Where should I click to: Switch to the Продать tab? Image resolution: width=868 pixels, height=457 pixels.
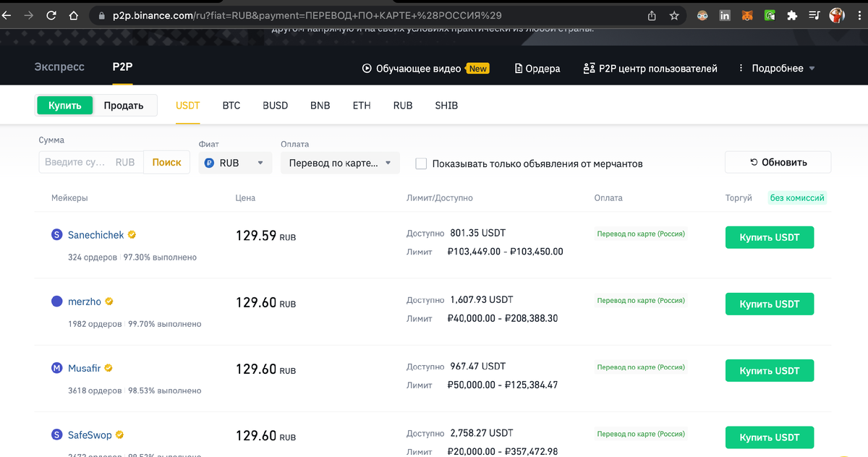click(x=123, y=105)
